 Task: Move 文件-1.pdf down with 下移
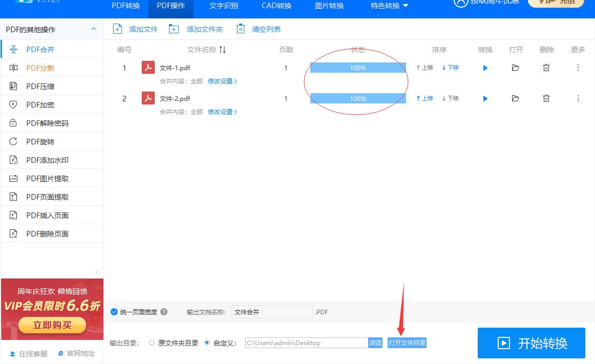tap(451, 68)
